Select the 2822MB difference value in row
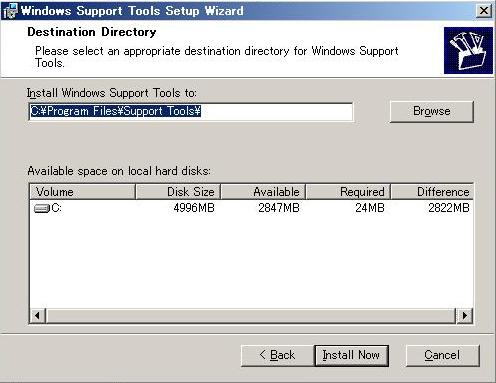Image resolution: width=496 pixels, height=383 pixels. click(449, 208)
